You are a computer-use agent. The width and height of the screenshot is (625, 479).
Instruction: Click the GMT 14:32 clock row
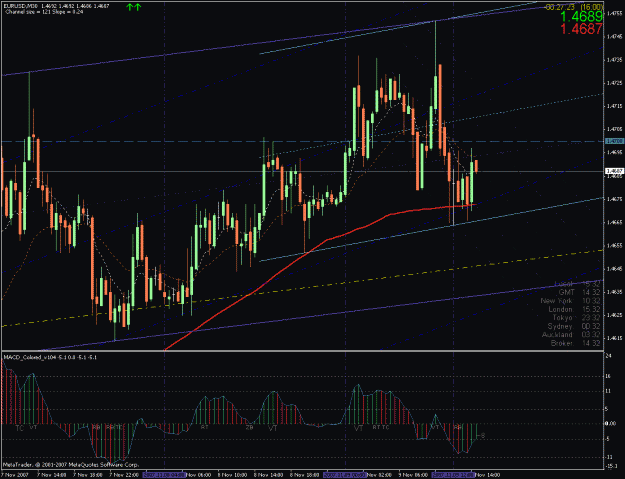click(x=579, y=293)
